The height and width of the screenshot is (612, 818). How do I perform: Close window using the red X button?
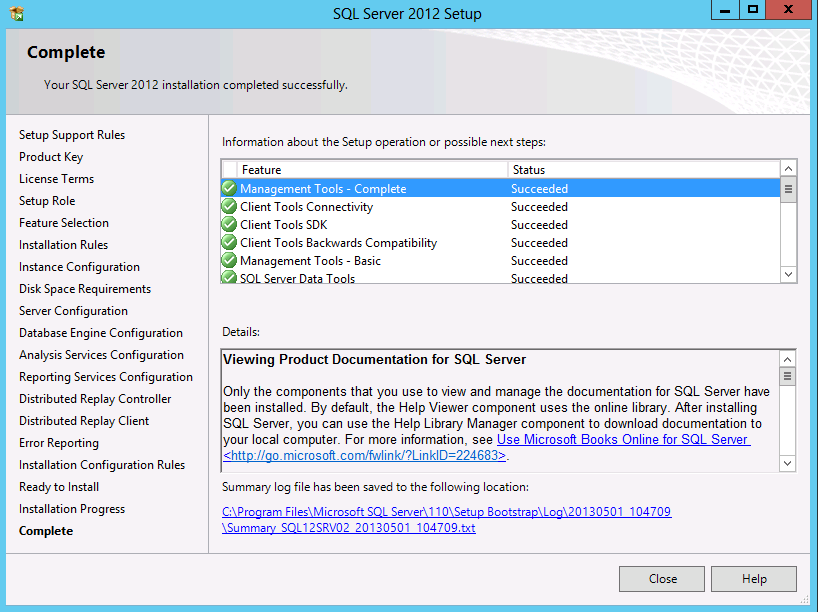click(788, 10)
